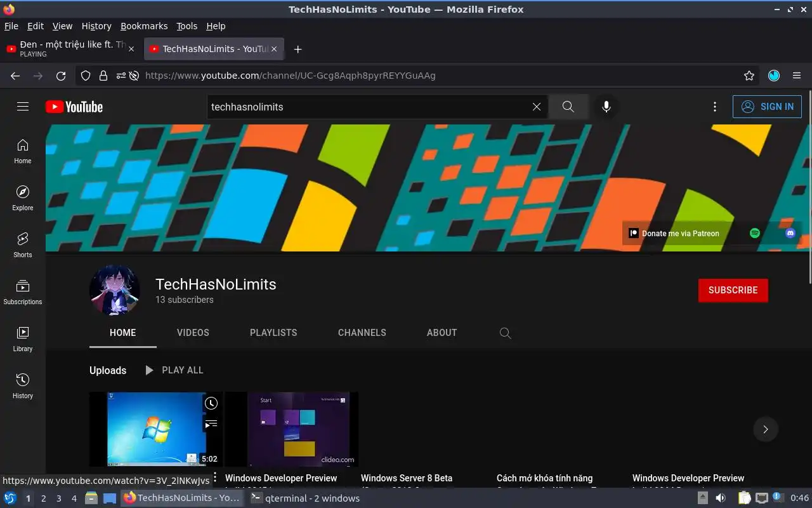Close the Đen một triệu like tab
812x508 pixels.
click(131, 49)
